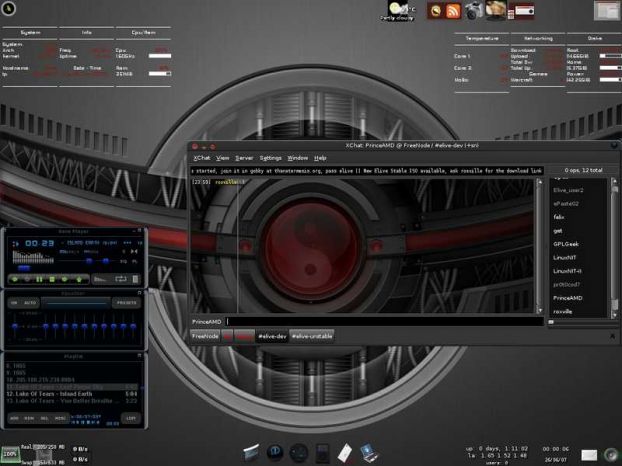Image resolution: width=622 pixels, height=466 pixels.
Task: Switch to the #elive-unstable channel tab
Action: (312, 336)
